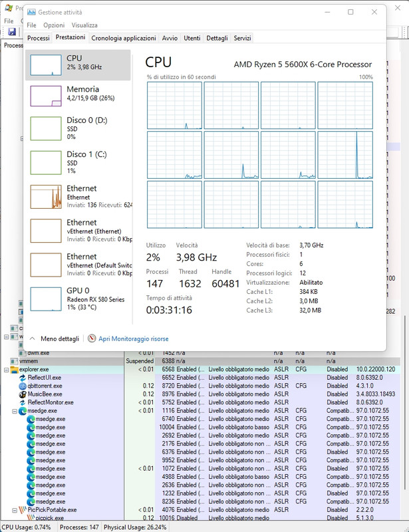This screenshot has width=409, height=532.
Task: Click Virtualizzazione value Abilitato
Action: [x=311, y=282]
